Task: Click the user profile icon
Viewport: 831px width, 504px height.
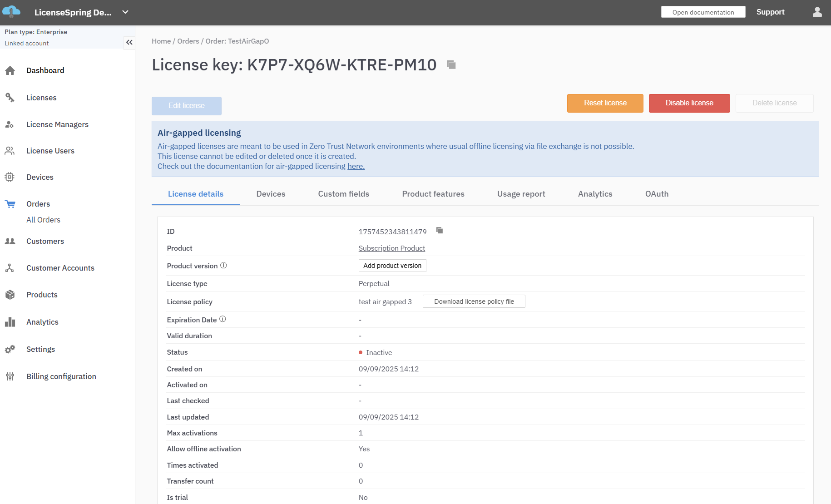Action: click(x=817, y=12)
